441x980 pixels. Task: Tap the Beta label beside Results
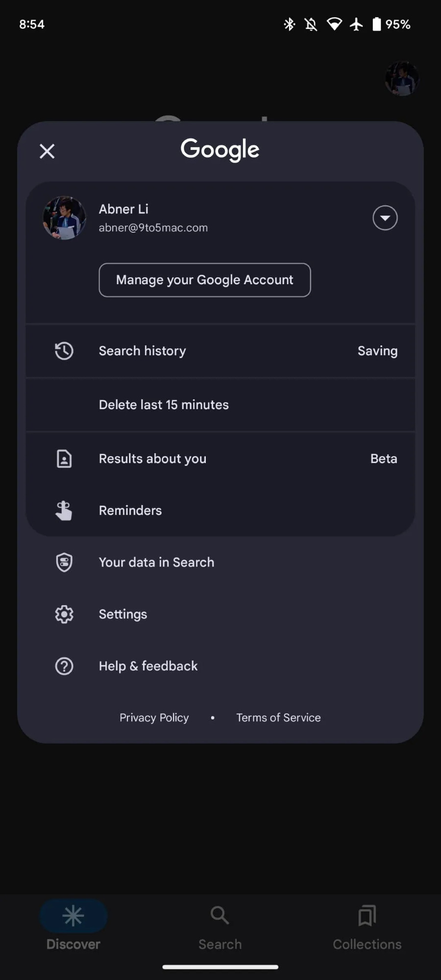tap(384, 459)
